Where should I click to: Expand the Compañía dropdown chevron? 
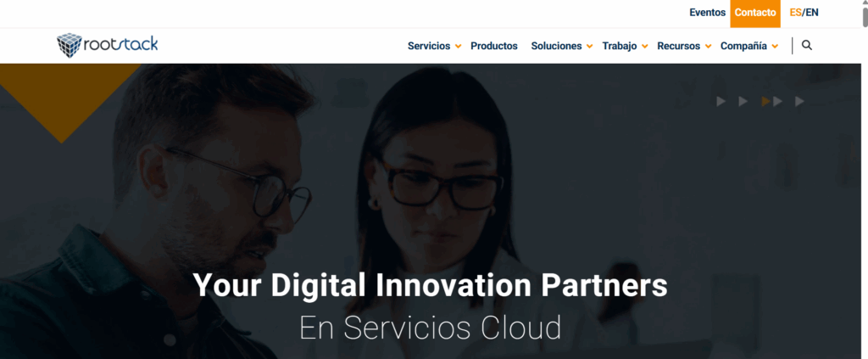point(775,47)
